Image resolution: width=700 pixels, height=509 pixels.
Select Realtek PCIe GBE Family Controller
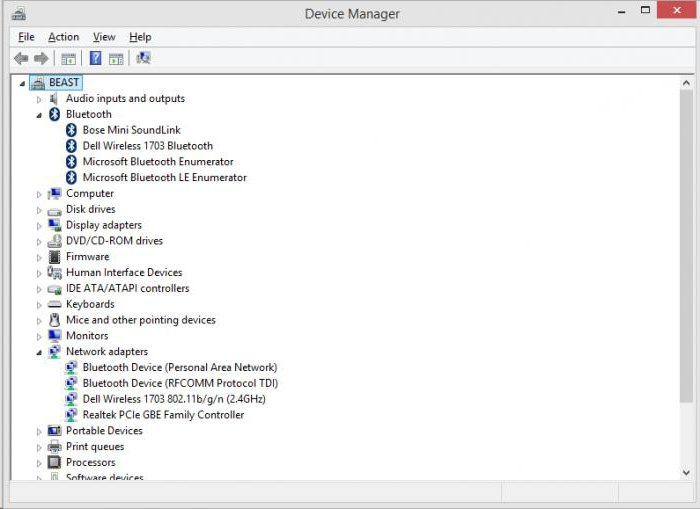[163, 415]
